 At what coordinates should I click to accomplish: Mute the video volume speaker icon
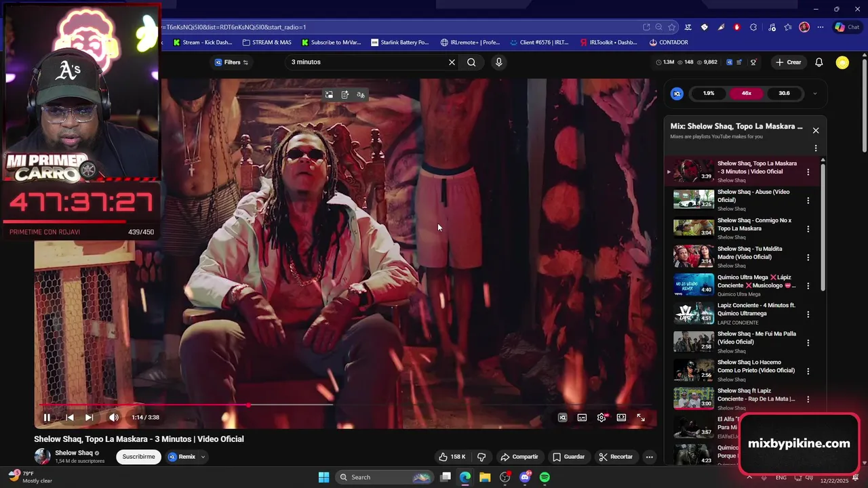[114, 418]
